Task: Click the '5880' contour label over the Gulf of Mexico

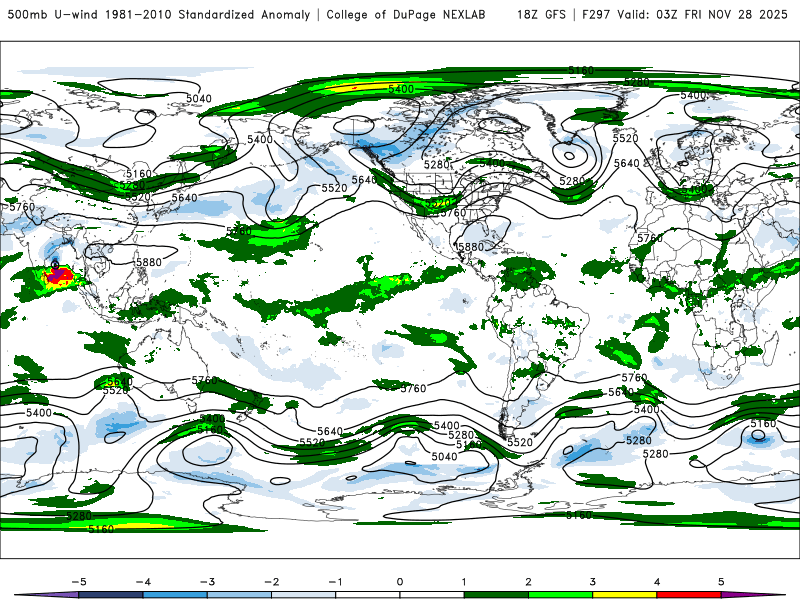Action: 470,247
